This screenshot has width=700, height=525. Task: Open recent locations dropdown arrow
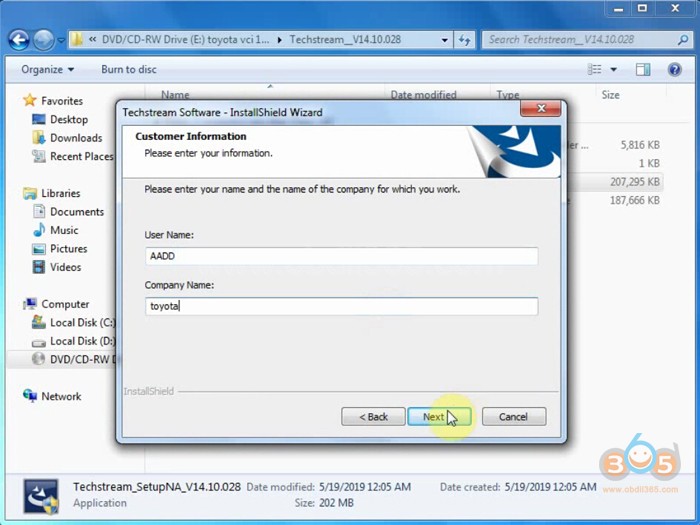[x=61, y=40]
